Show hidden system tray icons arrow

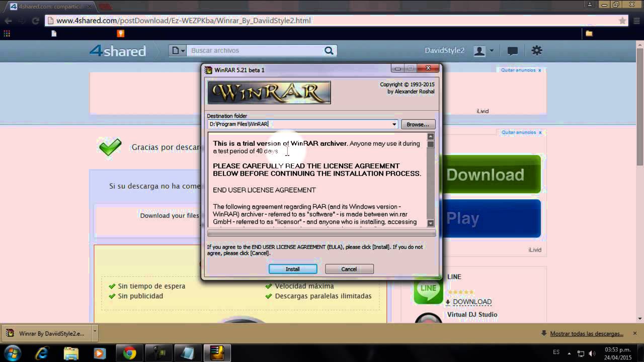[x=569, y=353]
